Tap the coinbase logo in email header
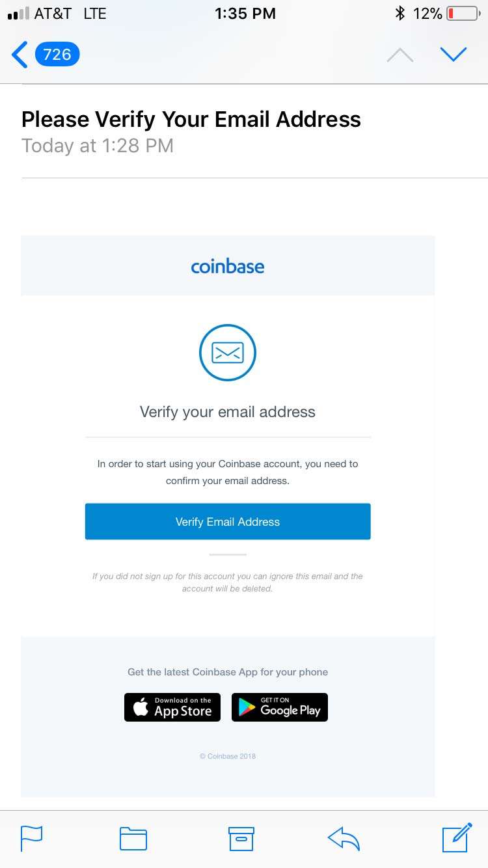This screenshot has width=488, height=868. point(228,266)
